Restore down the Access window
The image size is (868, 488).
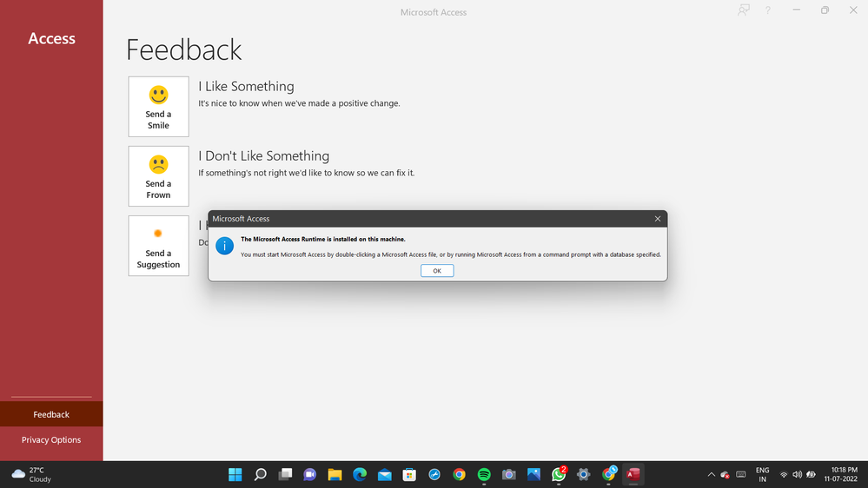825,10
